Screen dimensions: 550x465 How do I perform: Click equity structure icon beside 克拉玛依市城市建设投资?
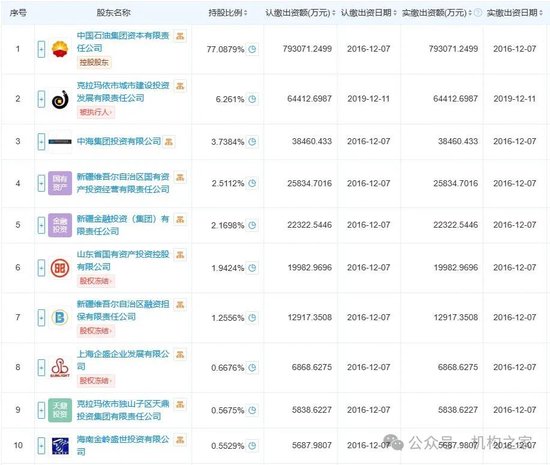(180, 86)
